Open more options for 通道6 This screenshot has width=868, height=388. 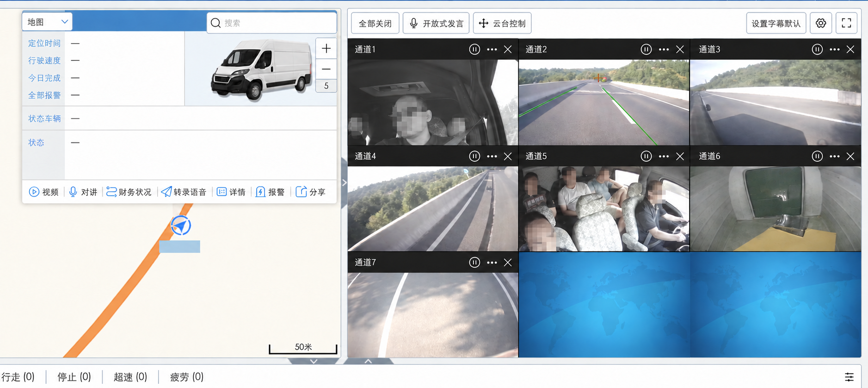pos(835,156)
